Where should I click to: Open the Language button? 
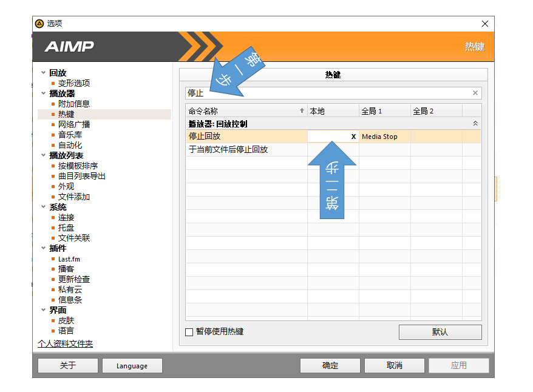point(132,365)
